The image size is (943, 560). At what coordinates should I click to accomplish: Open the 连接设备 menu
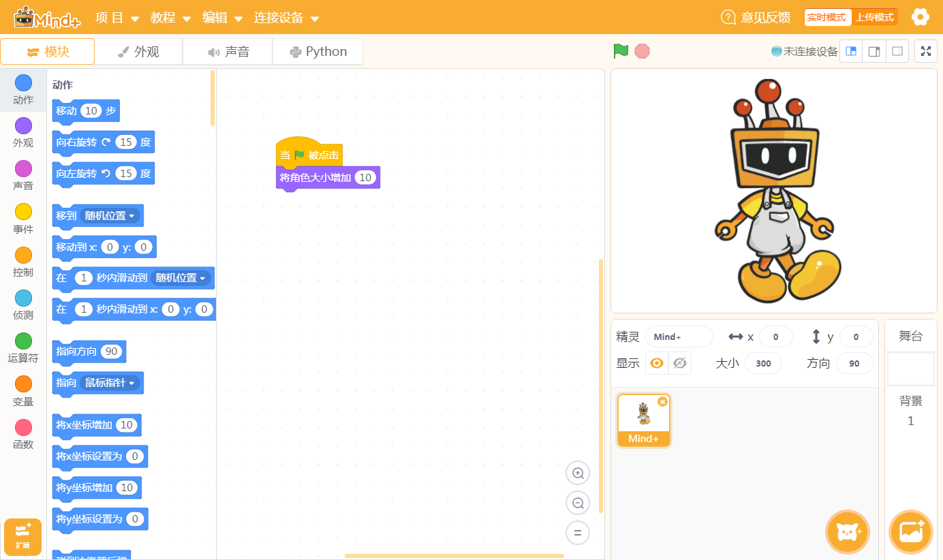click(x=287, y=18)
